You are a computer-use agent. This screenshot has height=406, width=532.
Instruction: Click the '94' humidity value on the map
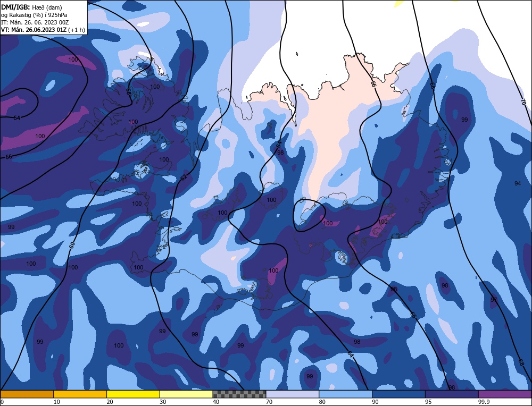pos(518,183)
